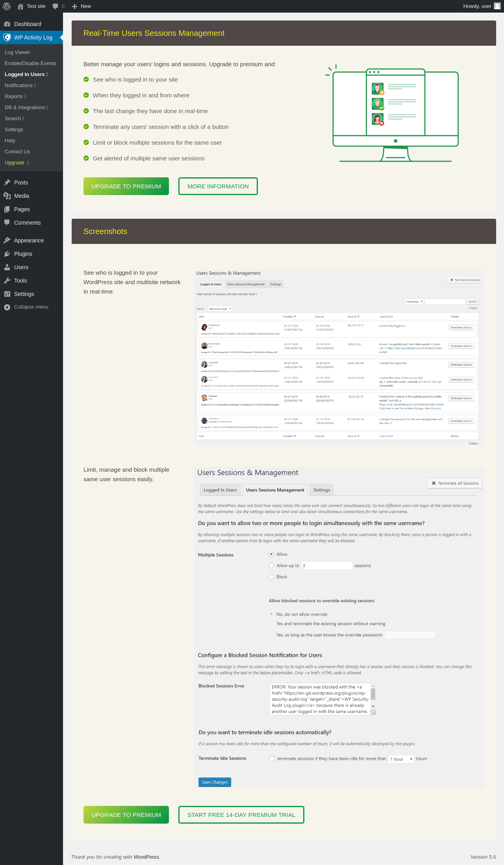Start the free 14-day premium trial
The image size is (504, 865).
click(241, 815)
